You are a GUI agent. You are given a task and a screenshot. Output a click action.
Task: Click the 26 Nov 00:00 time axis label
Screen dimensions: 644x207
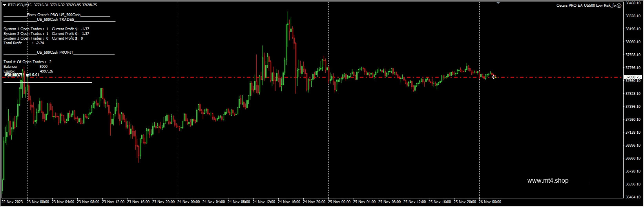pos(490,202)
